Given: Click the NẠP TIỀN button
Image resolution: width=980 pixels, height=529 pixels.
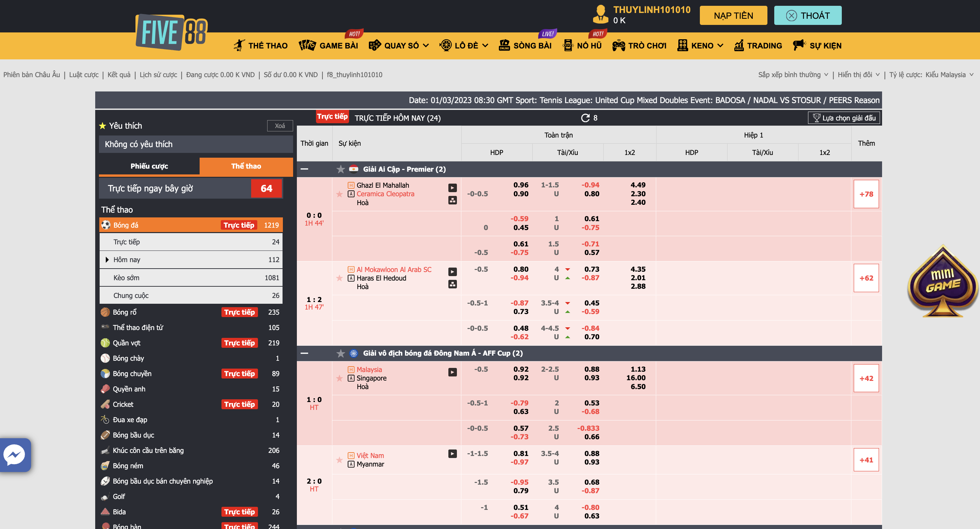Looking at the screenshot, I should [733, 16].
